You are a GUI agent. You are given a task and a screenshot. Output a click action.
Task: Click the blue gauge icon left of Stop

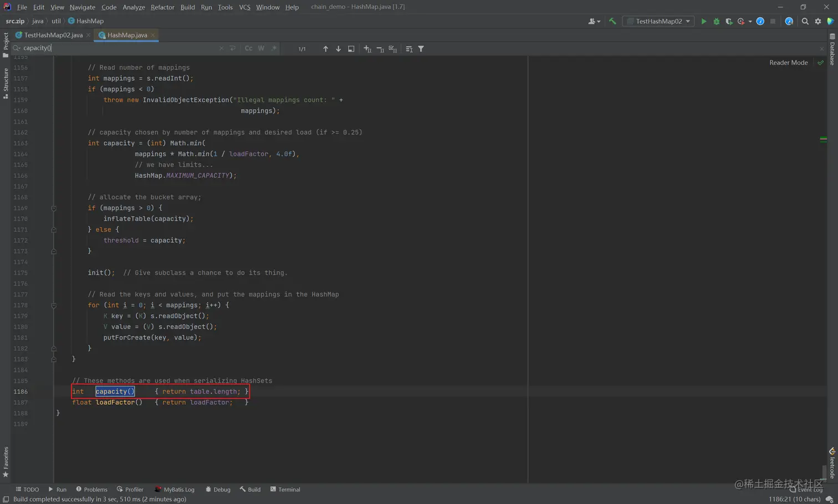[x=760, y=21]
